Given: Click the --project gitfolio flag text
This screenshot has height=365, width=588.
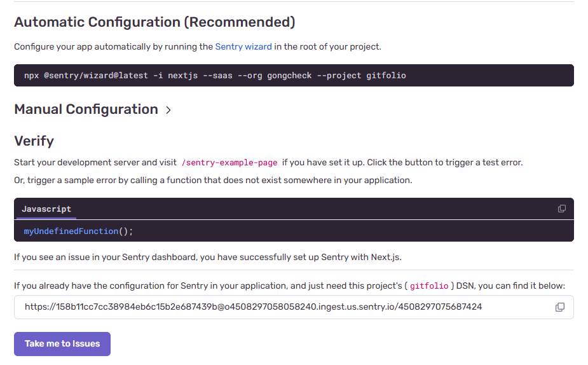Looking at the screenshot, I should point(361,76).
